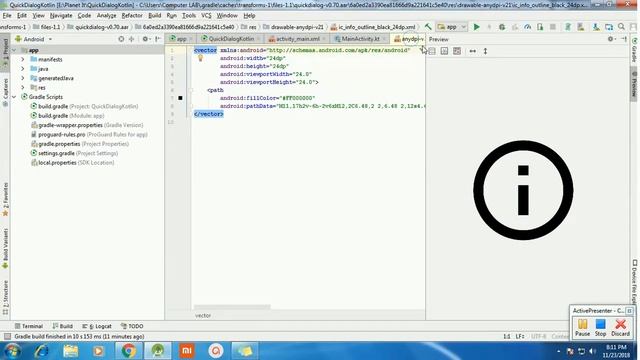Open the TODO tool window

click(132, 326)
